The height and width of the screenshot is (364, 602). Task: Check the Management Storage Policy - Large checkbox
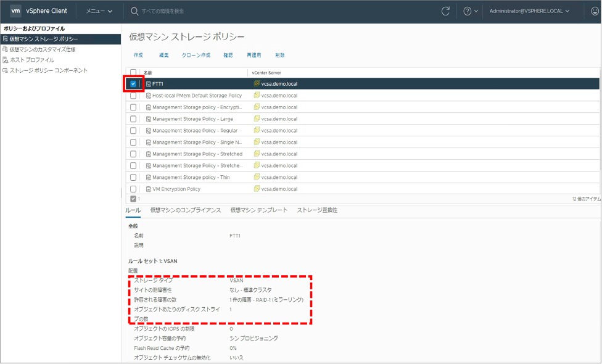133,119
